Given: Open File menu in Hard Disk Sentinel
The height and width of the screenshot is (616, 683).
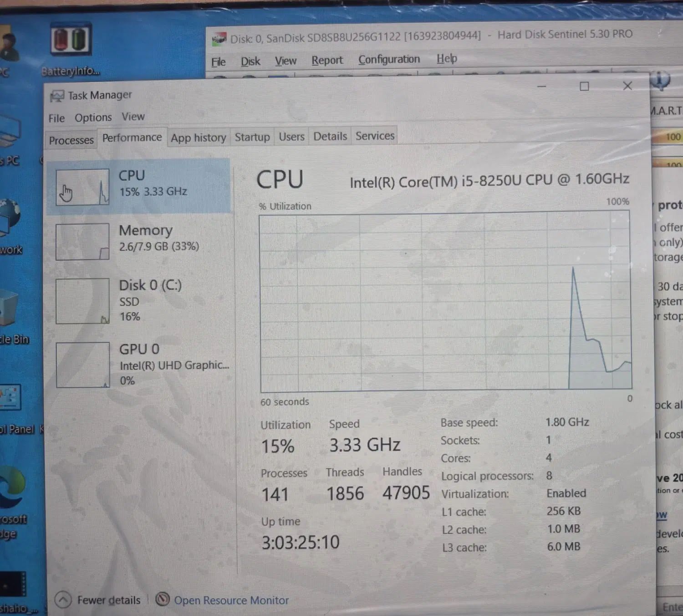Looking at the screenshot, I should (x=219, y=62).
